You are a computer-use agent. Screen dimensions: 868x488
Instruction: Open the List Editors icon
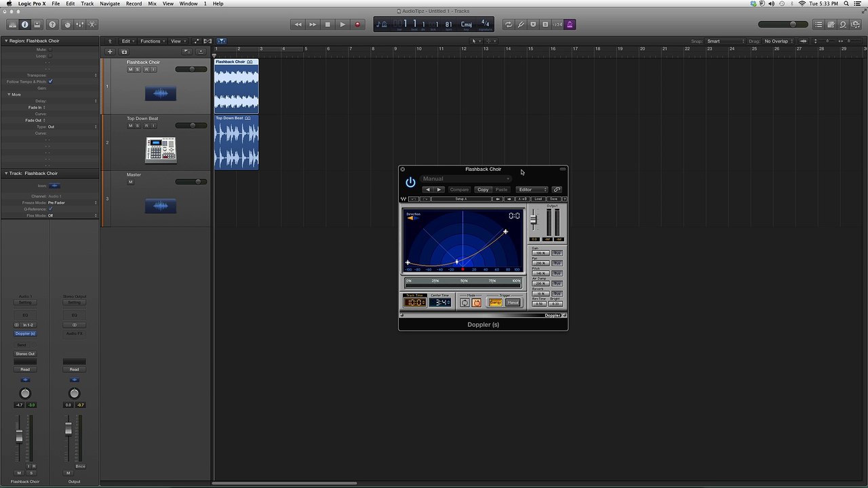818,24
